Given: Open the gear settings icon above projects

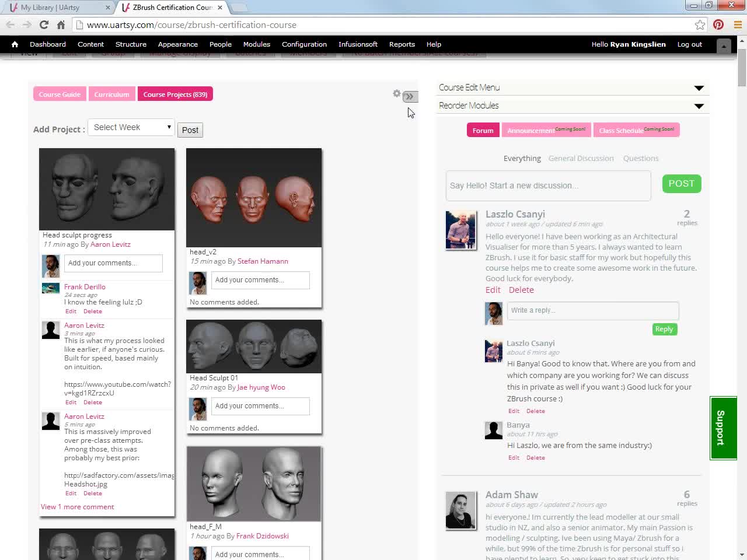Looking at the screenshot, I should [397, 93].
